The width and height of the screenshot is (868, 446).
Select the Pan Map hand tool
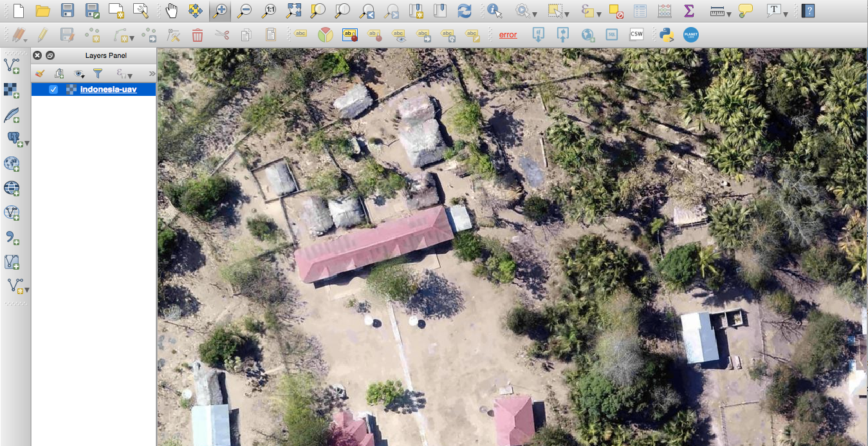pos(172,11)
